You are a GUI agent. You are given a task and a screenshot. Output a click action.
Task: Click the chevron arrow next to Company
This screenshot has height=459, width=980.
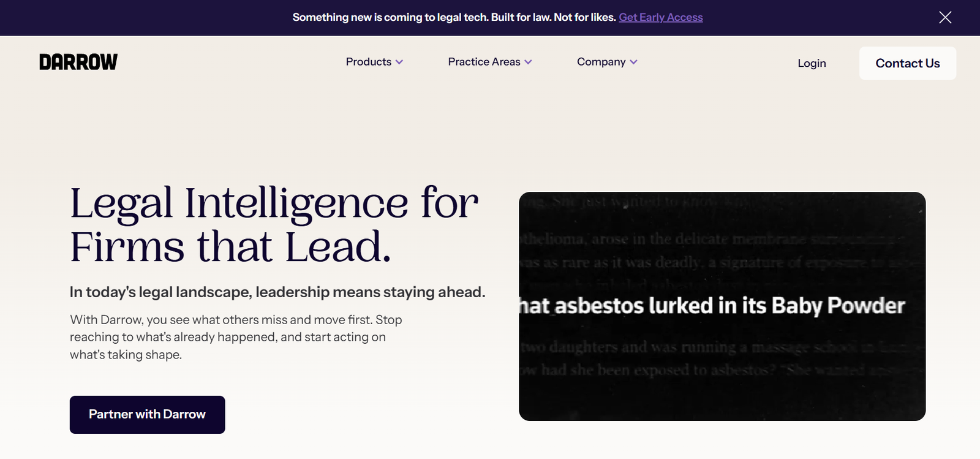click(633, 62)
